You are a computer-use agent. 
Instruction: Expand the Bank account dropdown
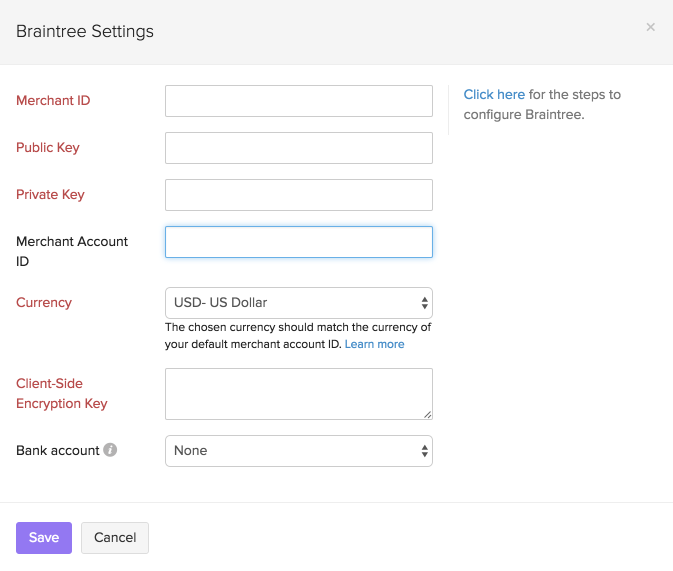pyautogui.click(x=298, y=451)
